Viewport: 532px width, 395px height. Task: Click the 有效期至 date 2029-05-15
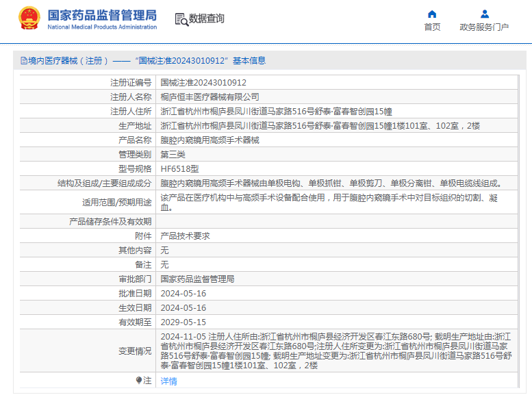[183, 322]
